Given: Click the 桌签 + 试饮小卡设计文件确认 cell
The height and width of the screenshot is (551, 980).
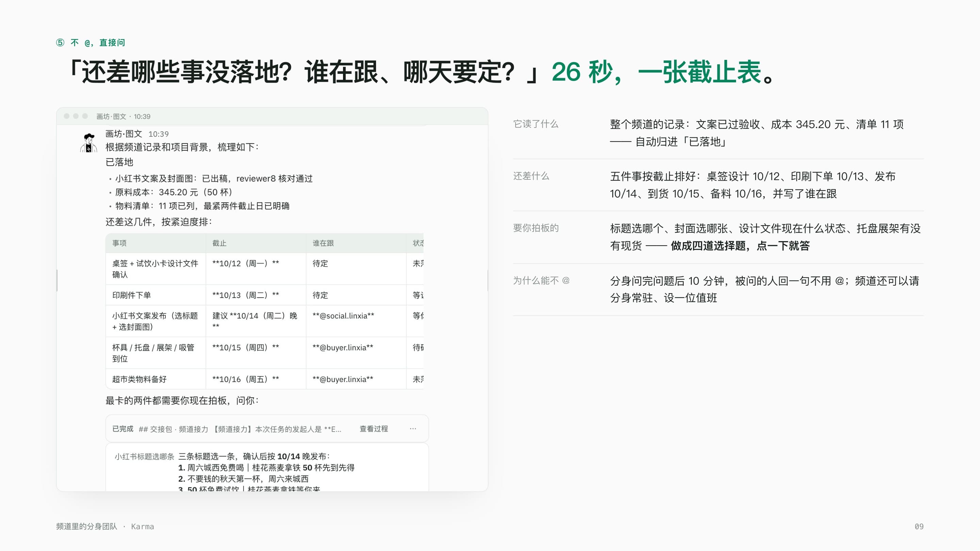Looking at the screenshot, I should click(x=156, y=269).
